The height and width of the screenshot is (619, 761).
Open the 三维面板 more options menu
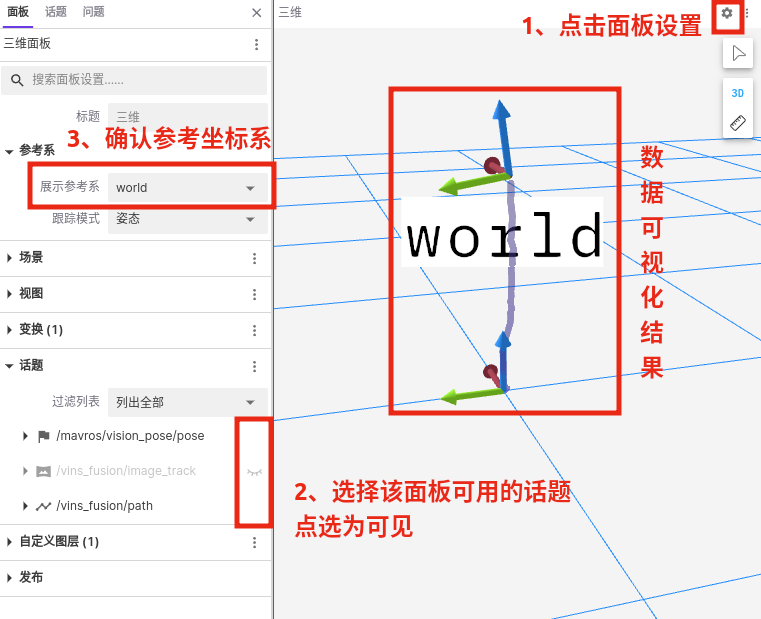tap(256, 44)
